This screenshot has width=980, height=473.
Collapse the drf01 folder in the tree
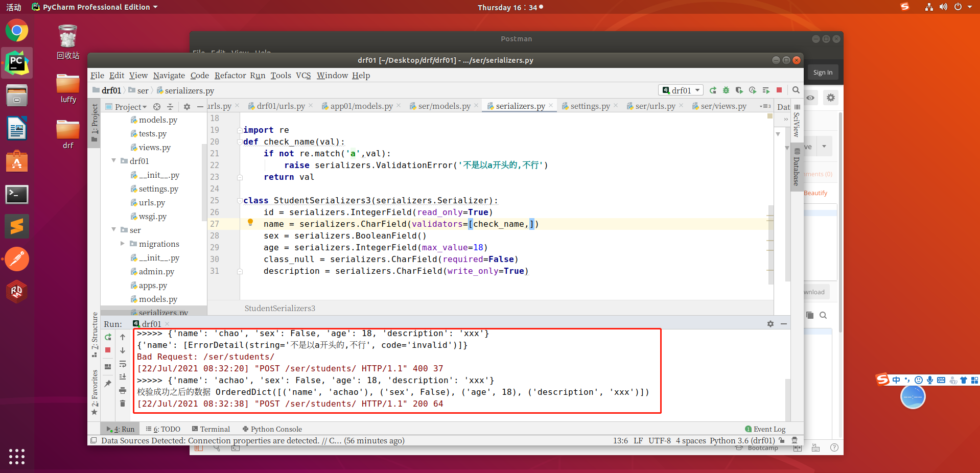(114, 161)
